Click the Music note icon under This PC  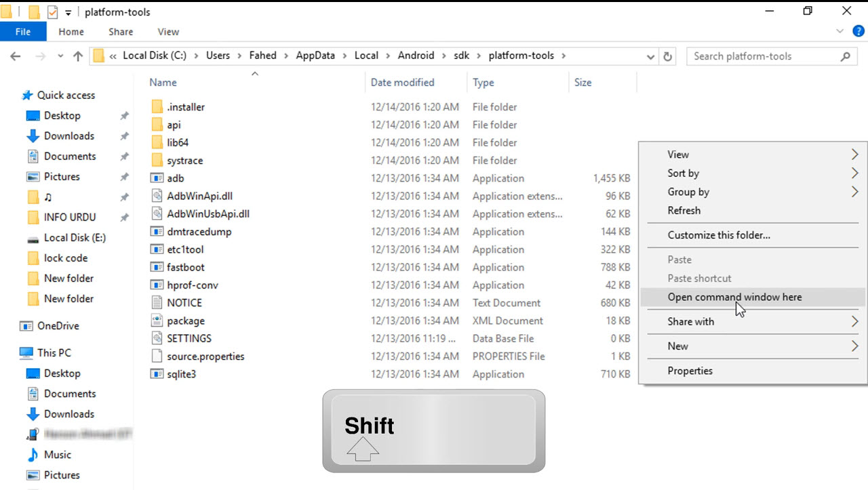click(33, 455)
